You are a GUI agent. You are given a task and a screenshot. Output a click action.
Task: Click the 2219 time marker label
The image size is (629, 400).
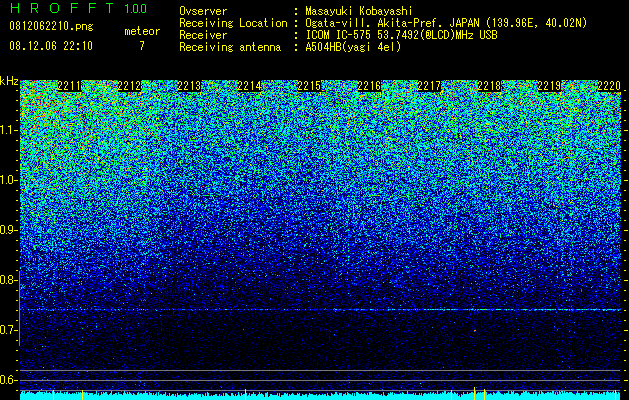point(549,86)
